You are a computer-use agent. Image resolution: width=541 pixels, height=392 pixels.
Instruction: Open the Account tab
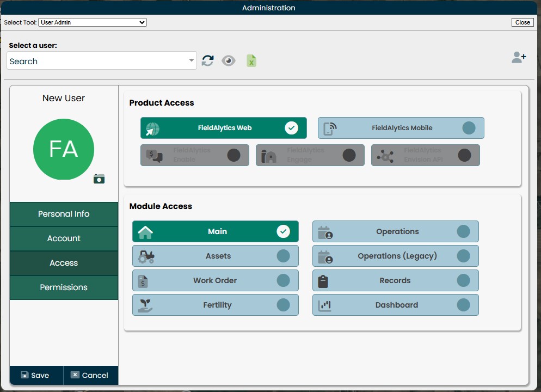point(64,238)
